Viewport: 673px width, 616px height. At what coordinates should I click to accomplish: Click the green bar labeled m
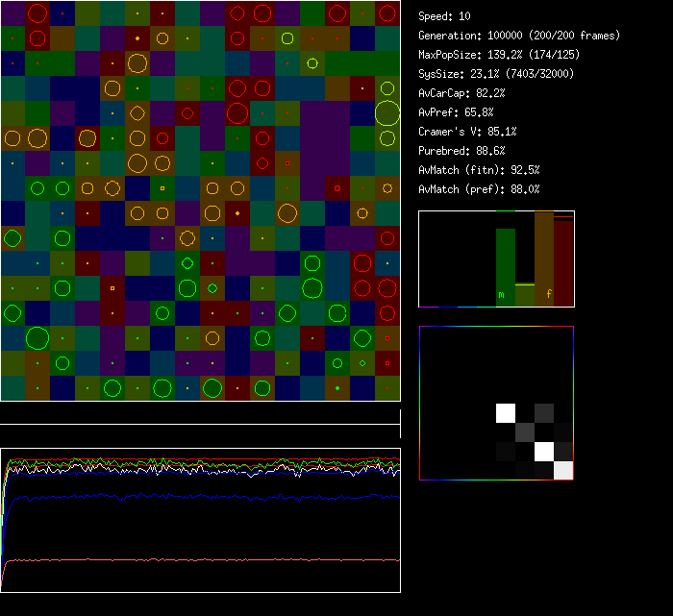click(x=505, y=266)
